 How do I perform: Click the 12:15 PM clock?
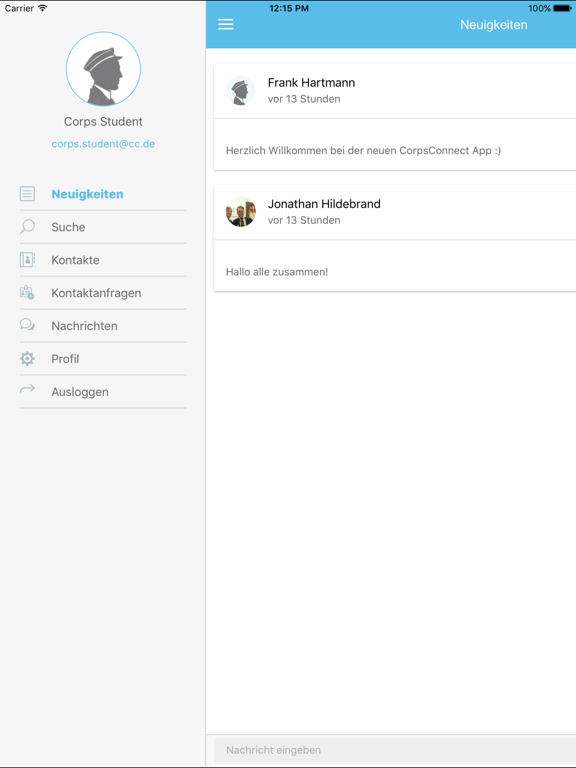(289, 8)
